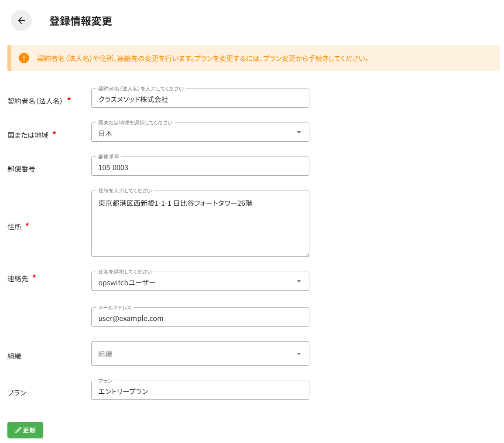Click the 連絡先 field label

click(18, 279)
